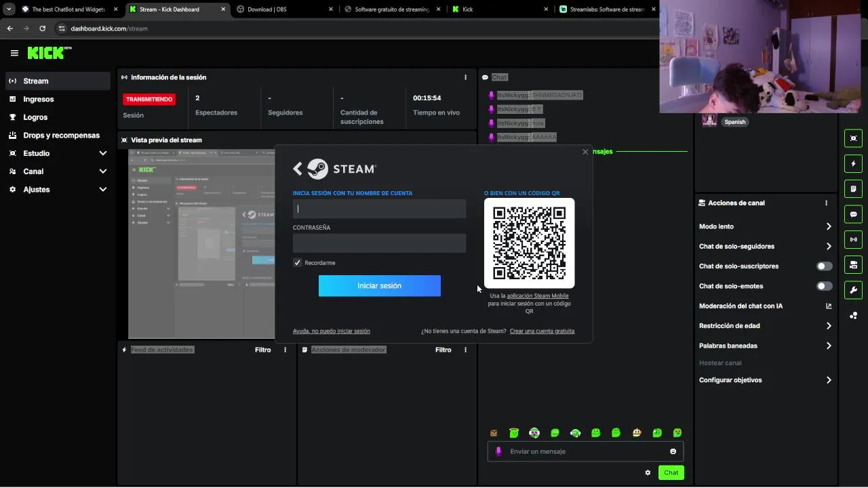The height and width of the screenshot is (488, 868).
Task: Open Información de la sesión three-dot menu
Action: pyautogui.click(x=465, y=77)
